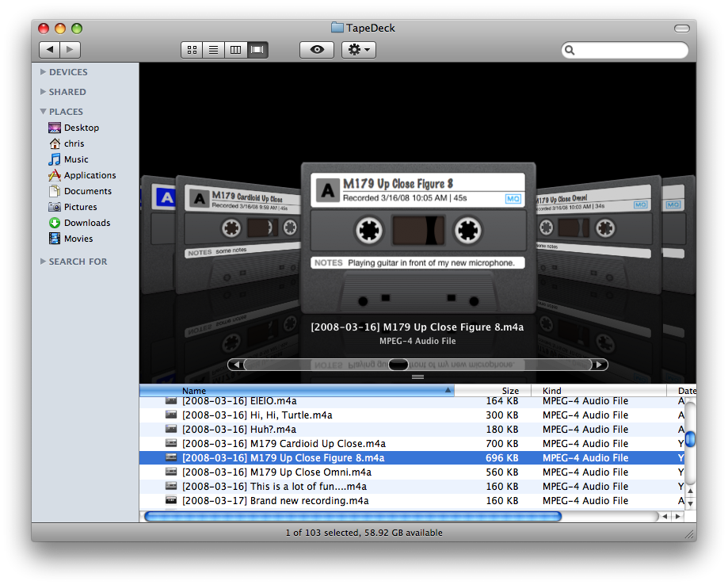The height and width of the screenshot is (585, 728).
Task: Click the Name column sort direction arrow
Action: (x=448, y=390)
